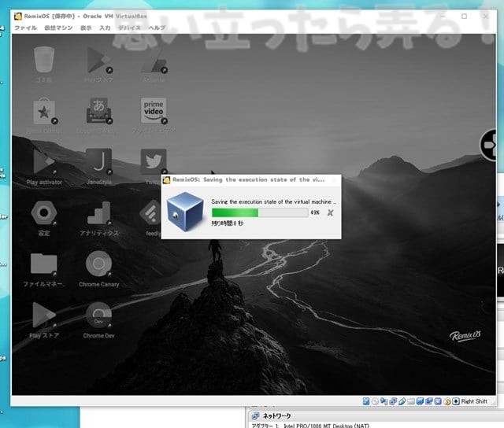
Task: Open the 仮想マシン menu
Action: pyautogui.click(x=58, y=28)
